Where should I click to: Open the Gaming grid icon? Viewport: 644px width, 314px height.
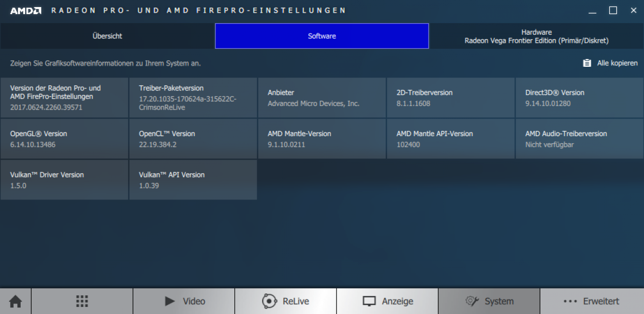point(82,301)
